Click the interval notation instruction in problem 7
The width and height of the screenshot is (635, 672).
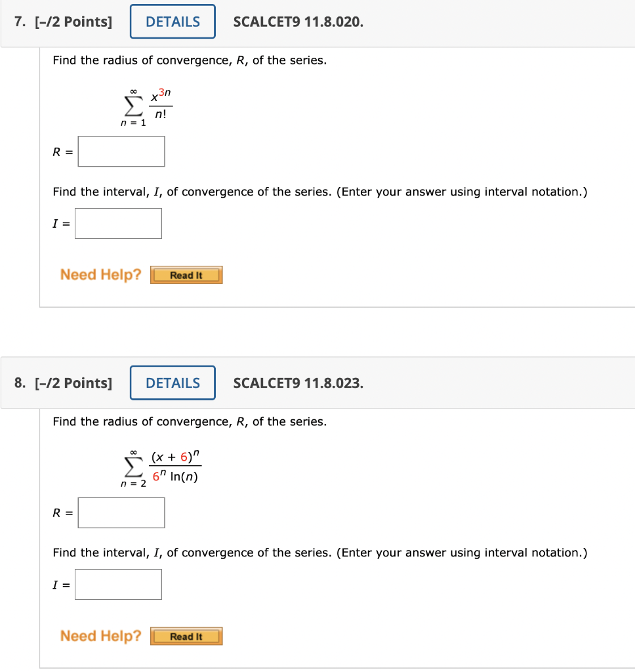click(319, 192)
